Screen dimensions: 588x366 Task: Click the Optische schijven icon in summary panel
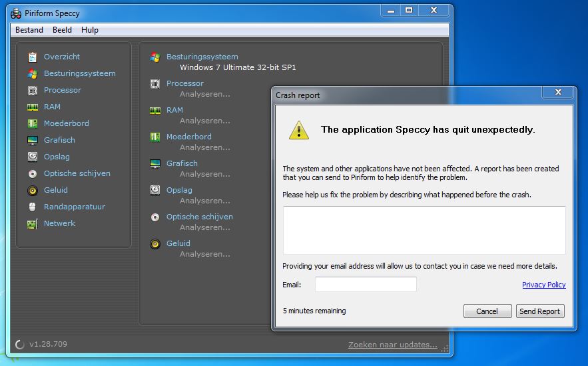tap(155, 217)
